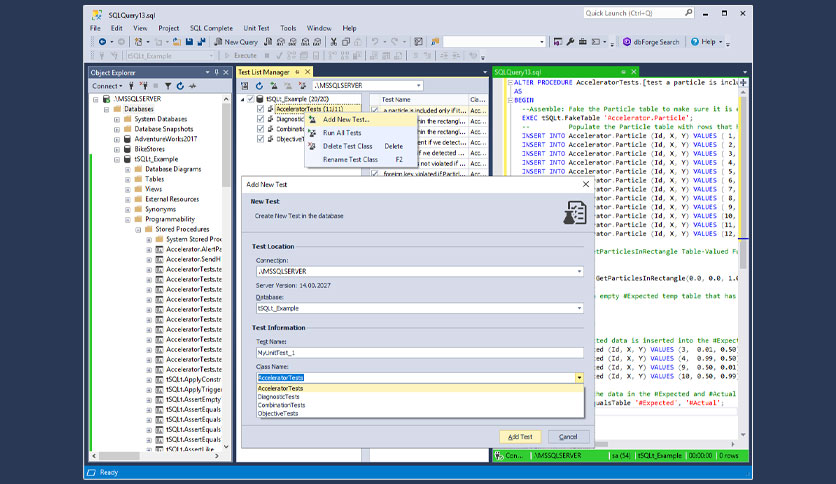
Task: Click the Add New Test toolbar icon in Test List Manager
Action: [274, 85]
